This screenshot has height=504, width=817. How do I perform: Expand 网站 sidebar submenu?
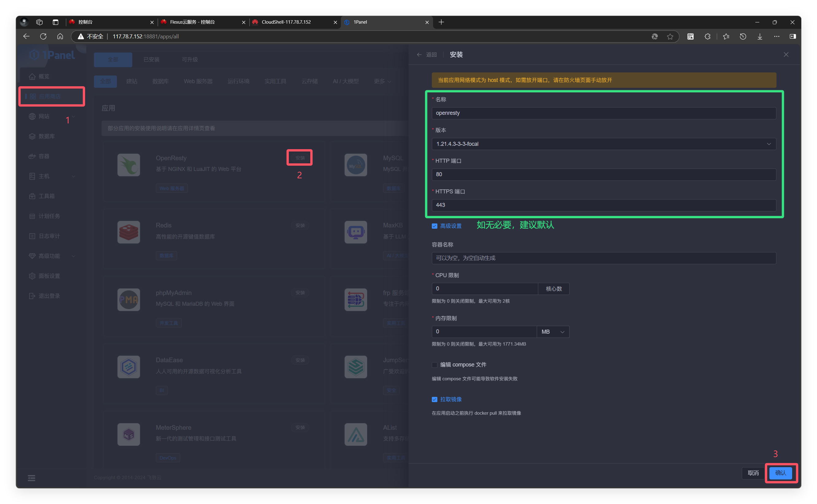click(74, 116)
